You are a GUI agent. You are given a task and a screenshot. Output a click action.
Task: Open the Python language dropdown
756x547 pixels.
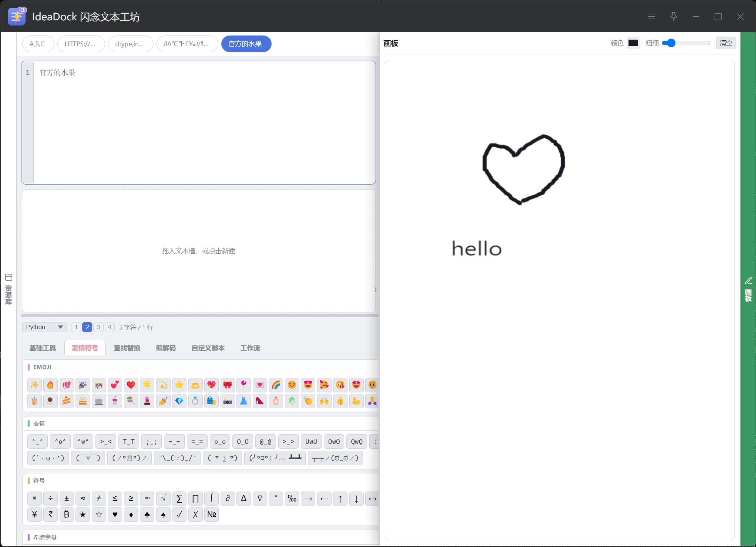(x=44, y=327)
